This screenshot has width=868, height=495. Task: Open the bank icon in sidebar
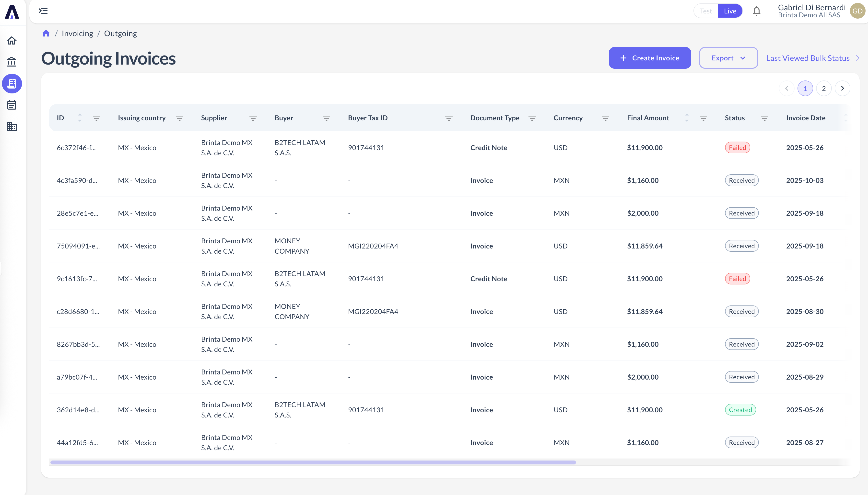pos(12,62)
